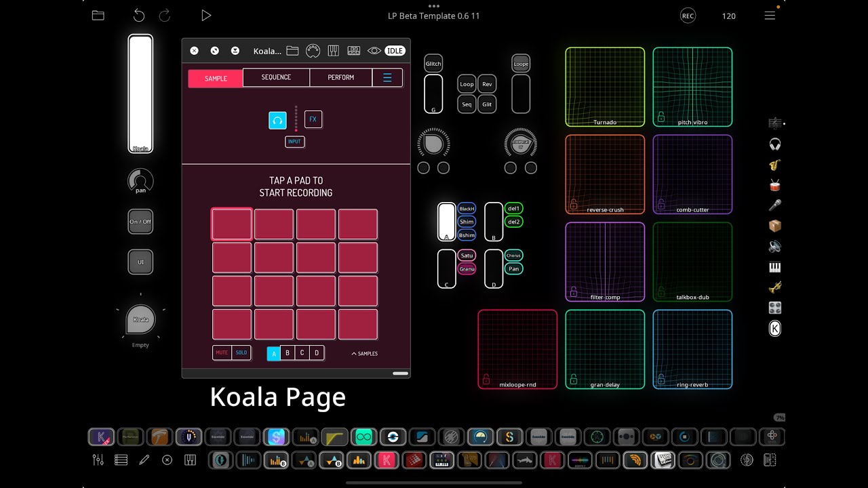The width and height of the screenshot is (868, 488).
Task: Click the undo arrow in top bar
Action: click(139, 16)
